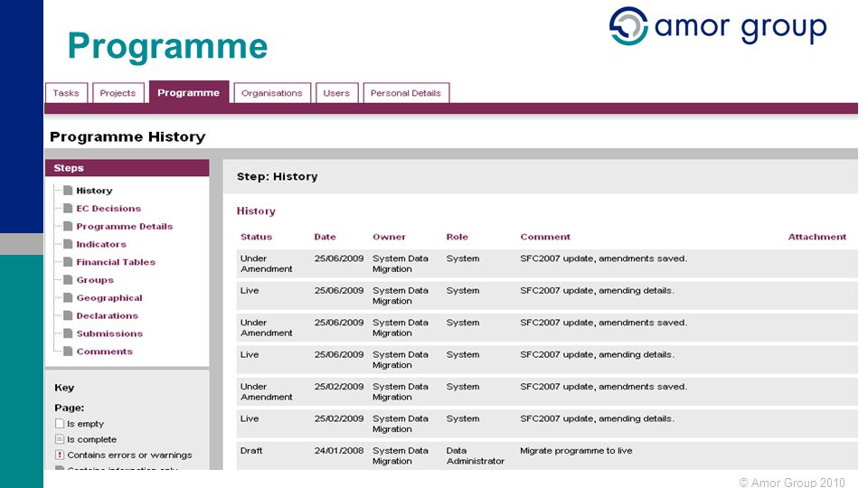Open the Comments step
The image size is (868, 488).
(105, 352)
